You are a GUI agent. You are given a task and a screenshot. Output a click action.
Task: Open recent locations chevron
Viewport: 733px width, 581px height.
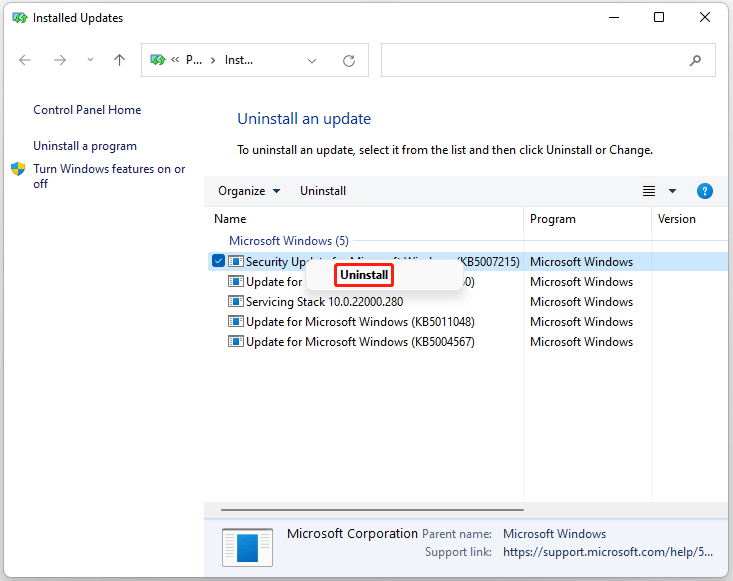90,60
